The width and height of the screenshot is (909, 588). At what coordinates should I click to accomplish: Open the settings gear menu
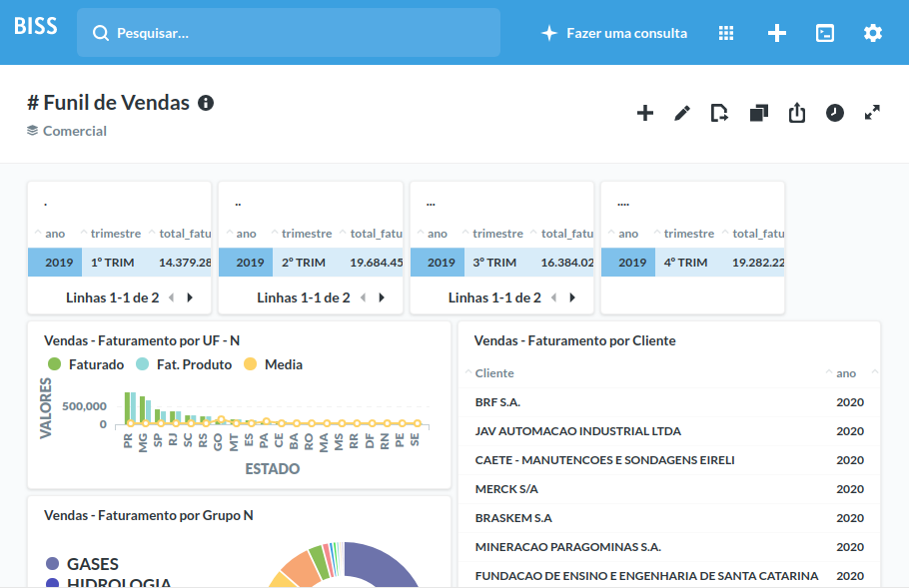point(872,33)
